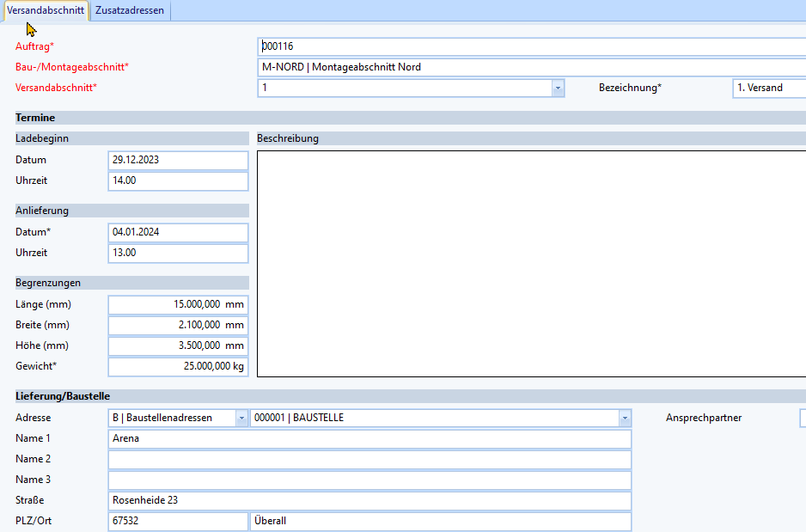Open the 000001 | BAUSTELLE dropdown
This screenshot has height=532, width=806.
point(625,419)
